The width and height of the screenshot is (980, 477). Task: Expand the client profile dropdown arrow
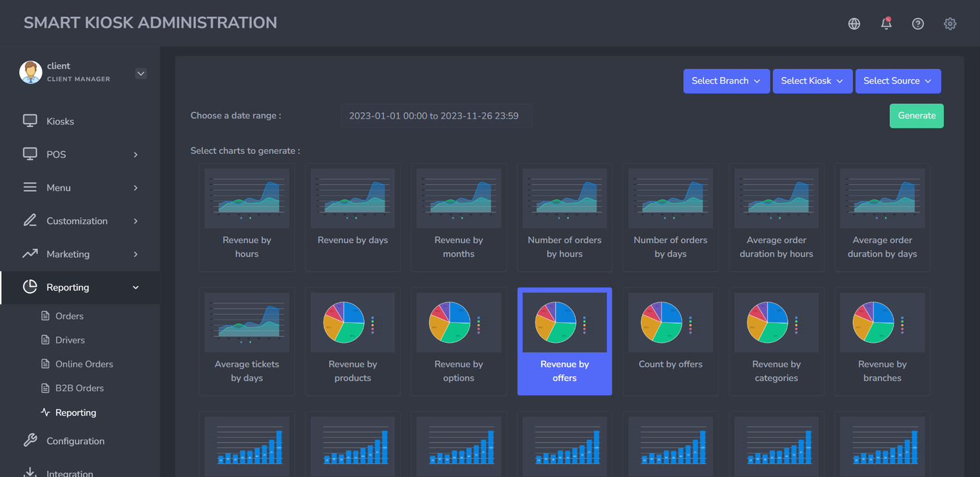click(x=140, y=73)
